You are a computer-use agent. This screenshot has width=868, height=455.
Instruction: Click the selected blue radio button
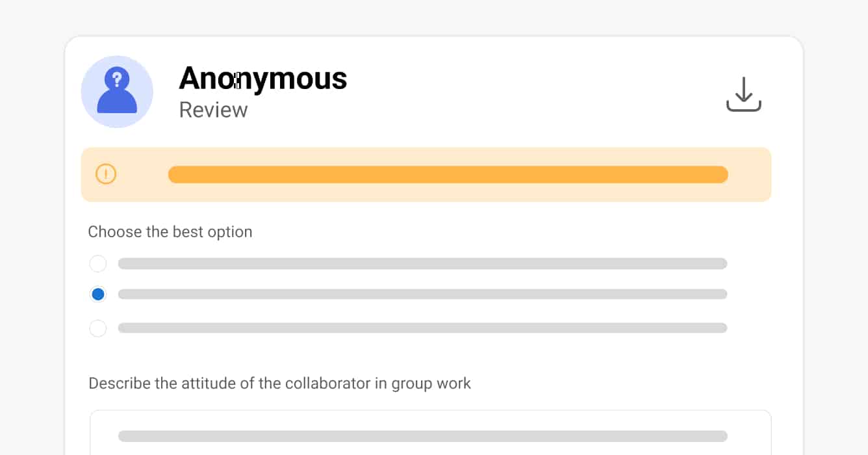click(98, 294)
